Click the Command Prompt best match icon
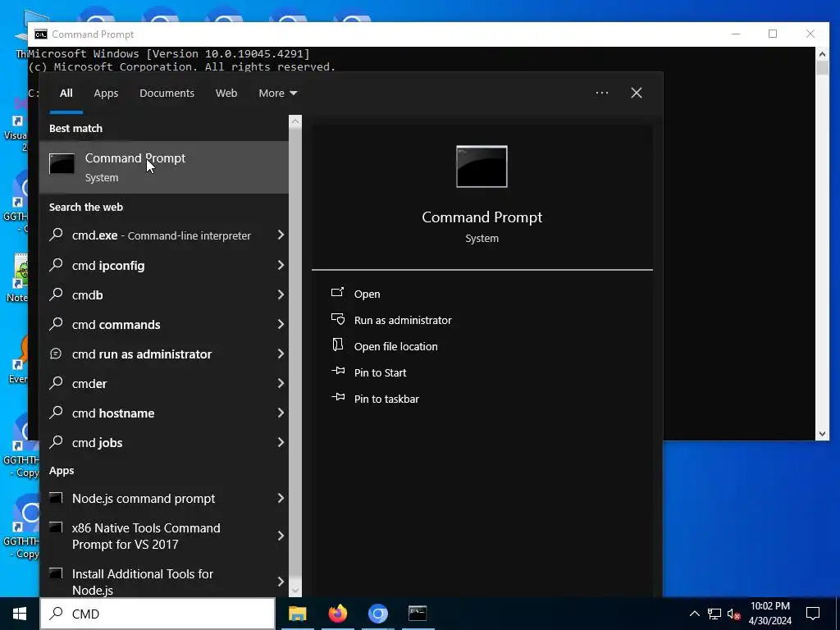This screenshot has height=630, width=840. point(62,163)
